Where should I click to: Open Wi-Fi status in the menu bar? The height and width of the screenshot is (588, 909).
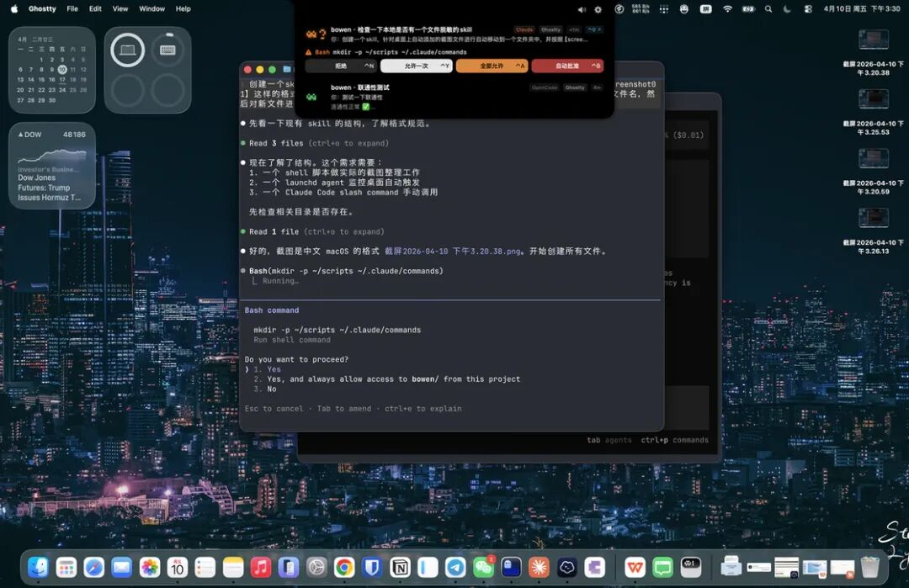pos(727,8)
